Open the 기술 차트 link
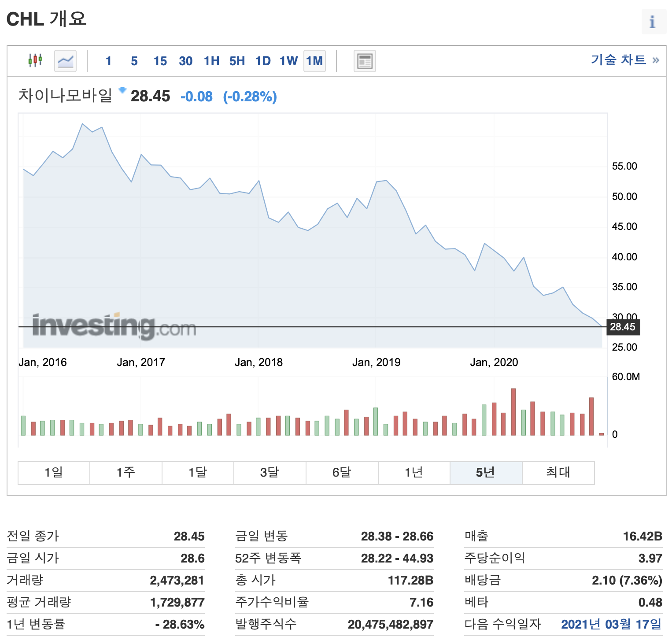The image size is (672, 644). point(625,59)
